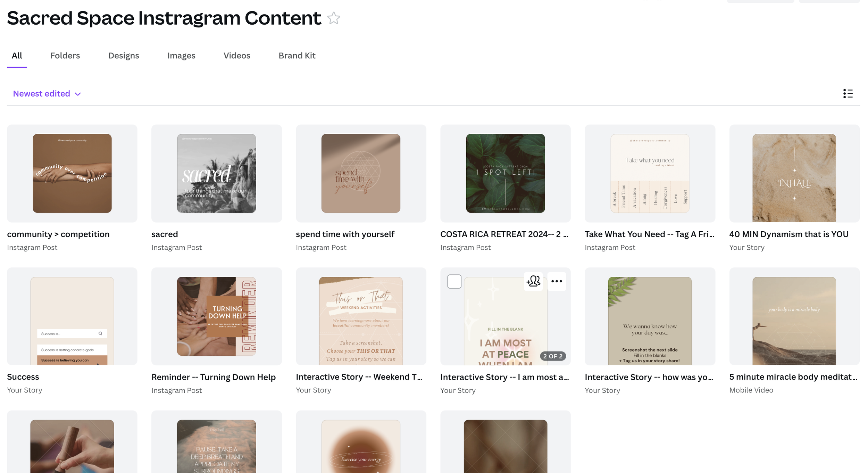Image resolution: width=868 pixels, height=473 pixels.
Task: Open the Brand Kit tab
Action: pos(297,56)
